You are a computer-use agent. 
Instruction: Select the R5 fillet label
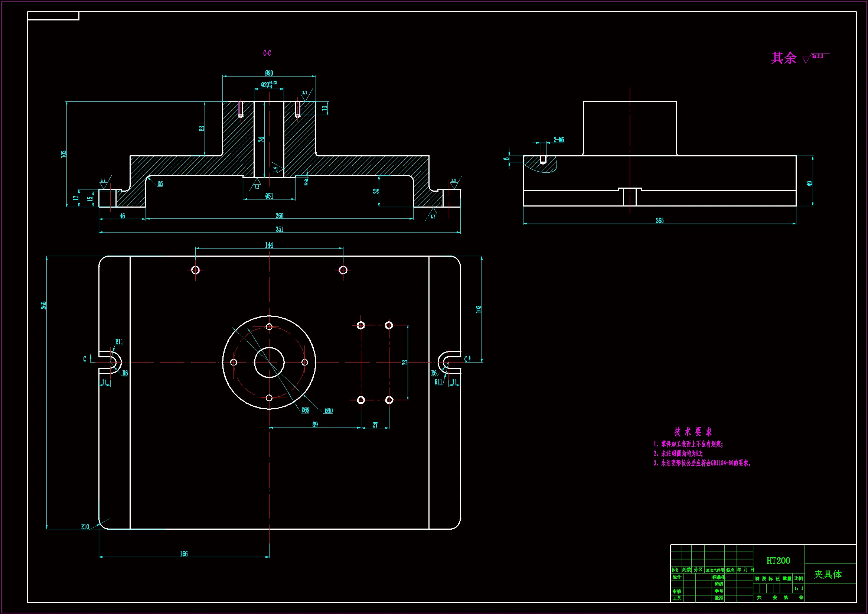tap(160, 184)
